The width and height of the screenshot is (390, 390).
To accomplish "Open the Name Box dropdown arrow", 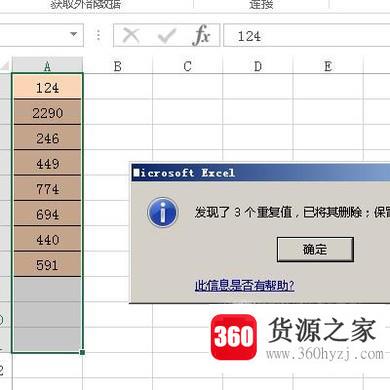I will [x=74, y=34].
